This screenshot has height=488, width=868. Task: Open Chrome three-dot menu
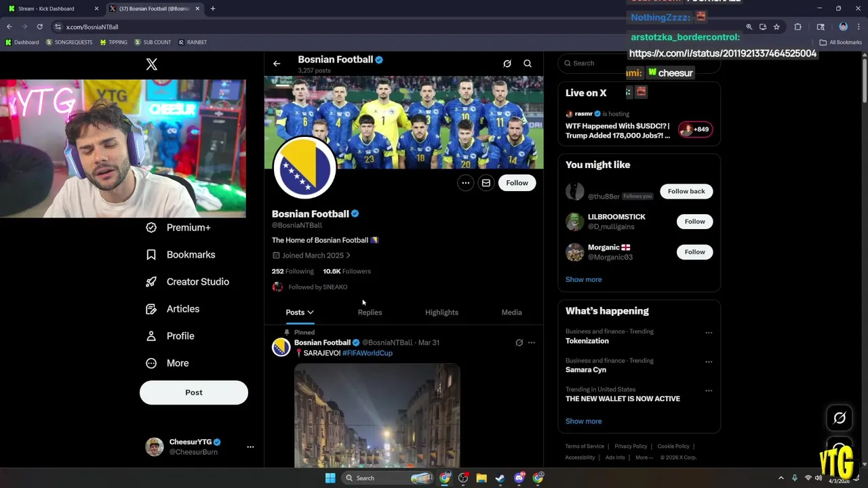pyautogui.click(x=858, y=27)
